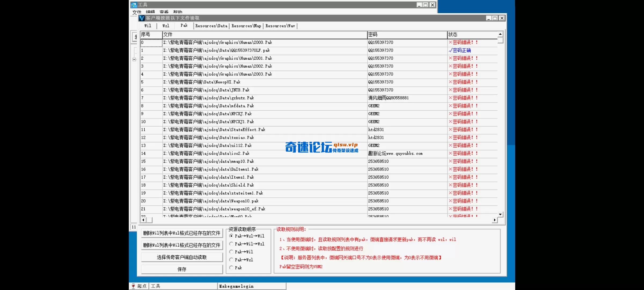The width and height of the screenshot is (644, 290).
Task: Click the 选择传奇客户端自动读取 button
Action: pos(181,257)
